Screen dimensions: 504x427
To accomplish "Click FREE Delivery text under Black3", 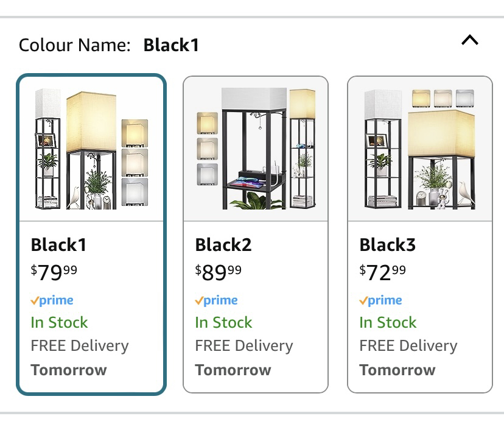I will click(x=408, y=346).
